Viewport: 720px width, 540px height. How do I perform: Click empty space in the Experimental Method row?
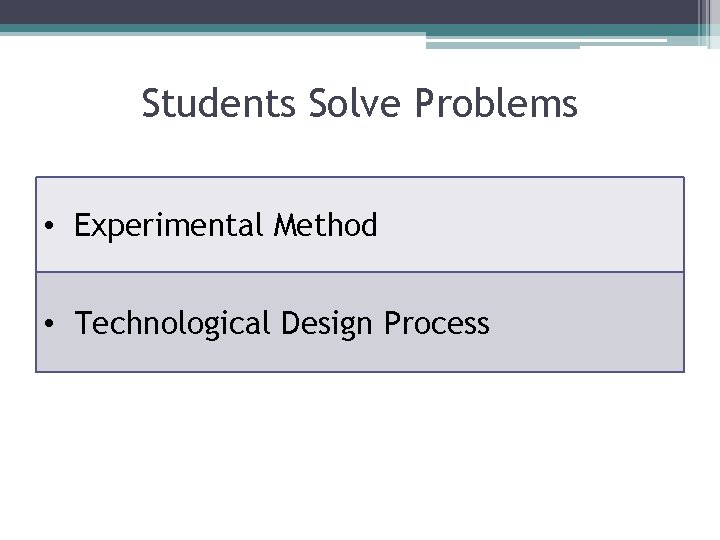coord(528,225)
